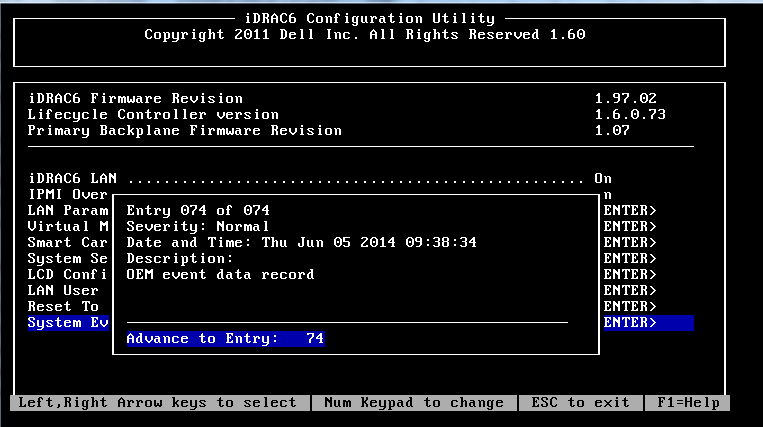Toggle the iDRAC6 LAN On value
763x427 pixels.
[603, 178]
